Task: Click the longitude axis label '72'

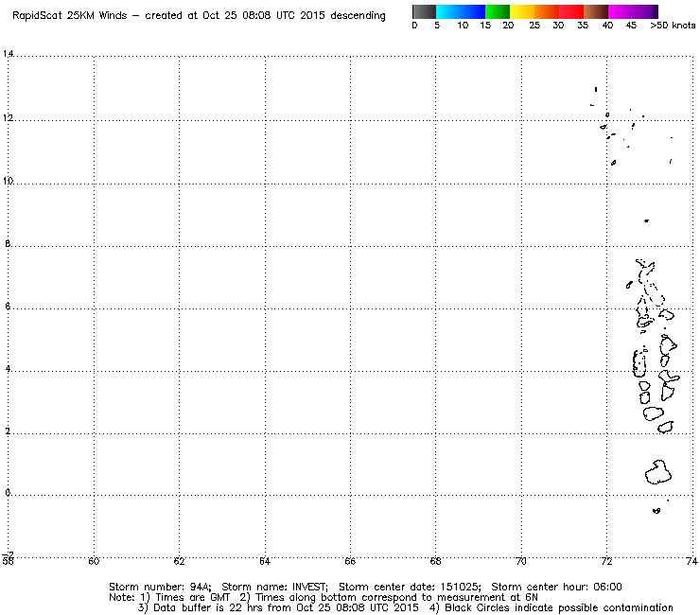Action: click(606, 561)
